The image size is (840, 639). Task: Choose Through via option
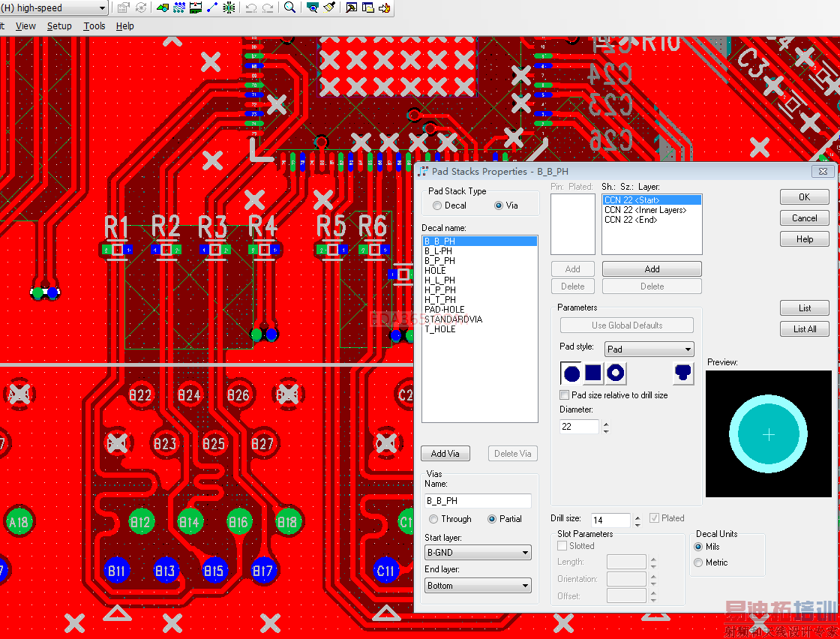coord(433,519)
